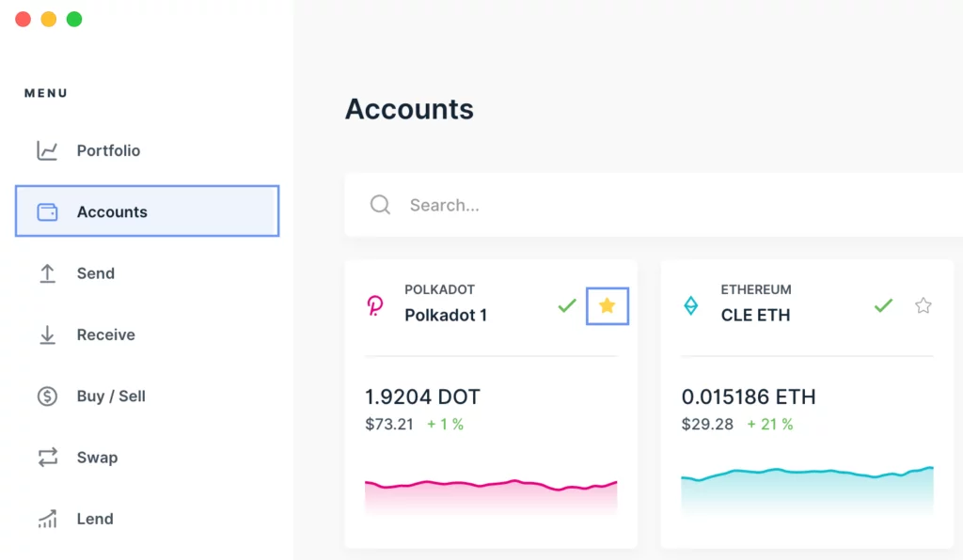Click the green checkmark on Polkadot 1

point(566,304)
